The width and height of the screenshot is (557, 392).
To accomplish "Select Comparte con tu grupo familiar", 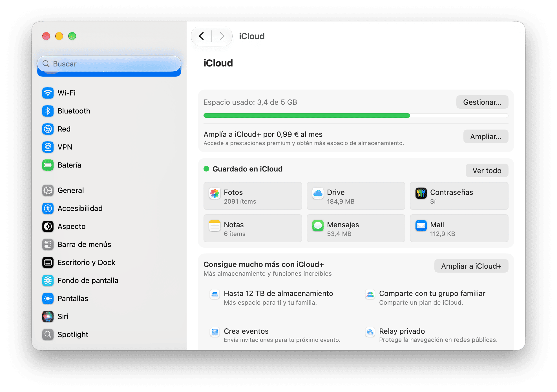I will [x=425, y=298].
